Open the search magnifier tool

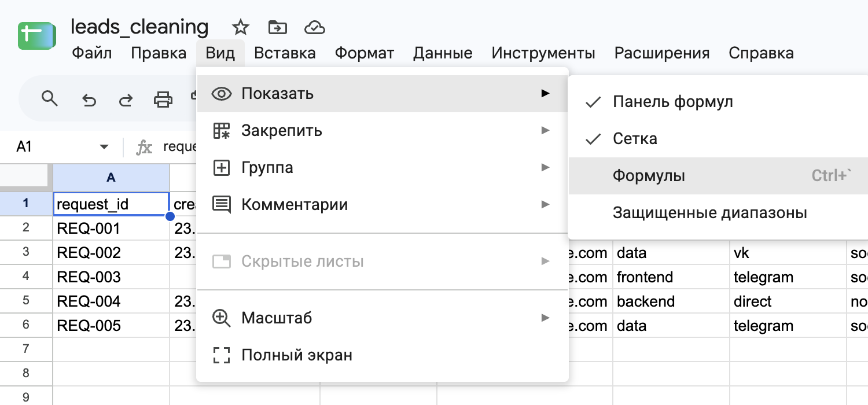[50, 100]
